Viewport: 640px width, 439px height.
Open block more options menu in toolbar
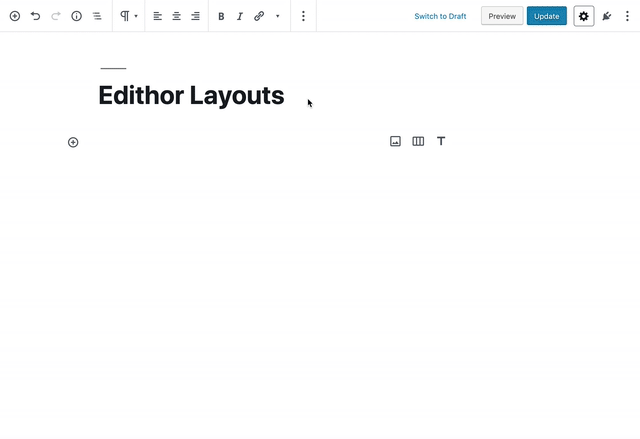coord(303,16)
